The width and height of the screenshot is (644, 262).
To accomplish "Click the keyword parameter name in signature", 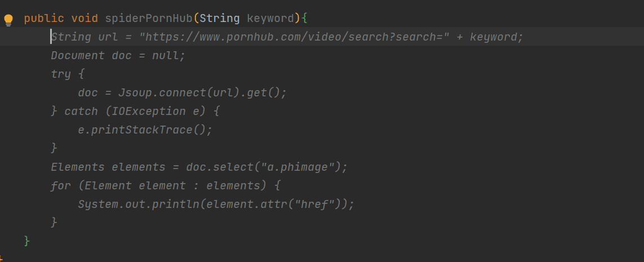I will click(270, 19).
